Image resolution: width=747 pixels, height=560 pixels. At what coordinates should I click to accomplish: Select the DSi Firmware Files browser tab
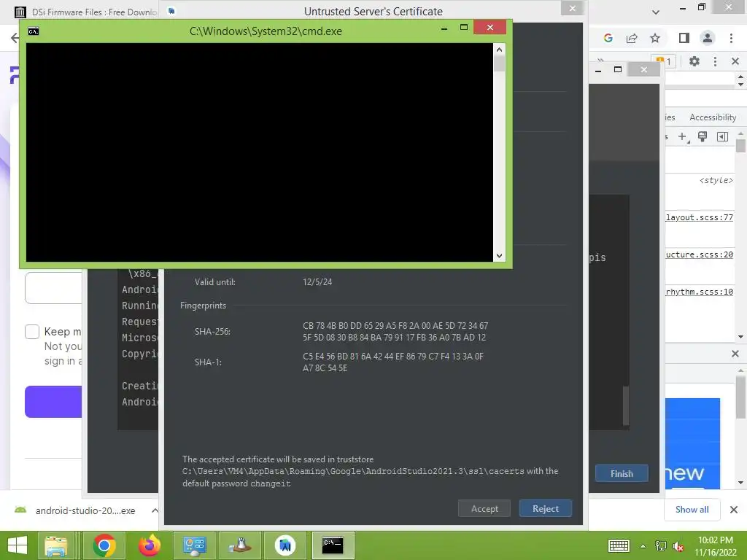pyautogui.click(x=87, y=12)
